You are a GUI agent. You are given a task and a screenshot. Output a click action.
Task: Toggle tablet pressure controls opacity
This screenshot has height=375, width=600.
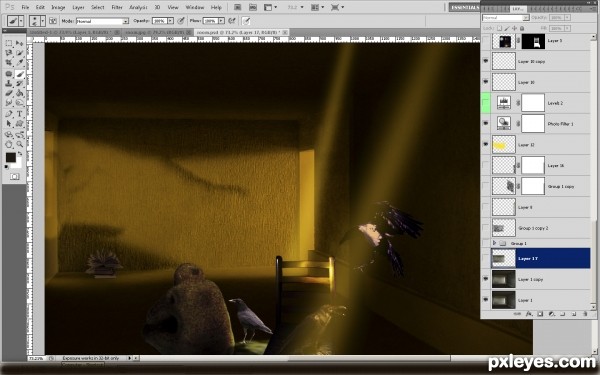pos(181,21)
